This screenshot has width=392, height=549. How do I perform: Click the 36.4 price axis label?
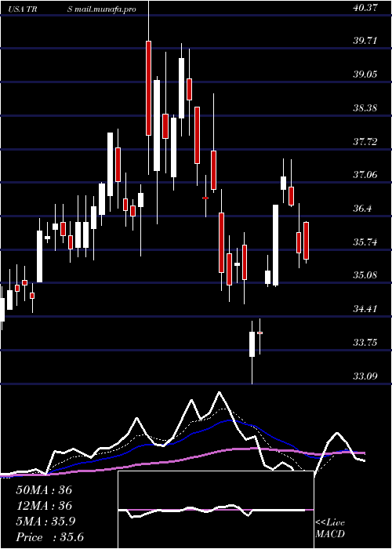[x=362, y=209]
